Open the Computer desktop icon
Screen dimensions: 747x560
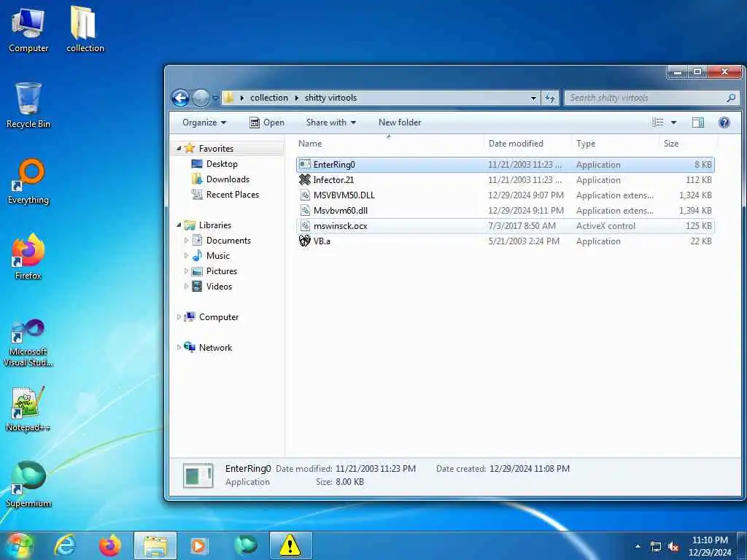pyautogui.click(x=28, y=29)
